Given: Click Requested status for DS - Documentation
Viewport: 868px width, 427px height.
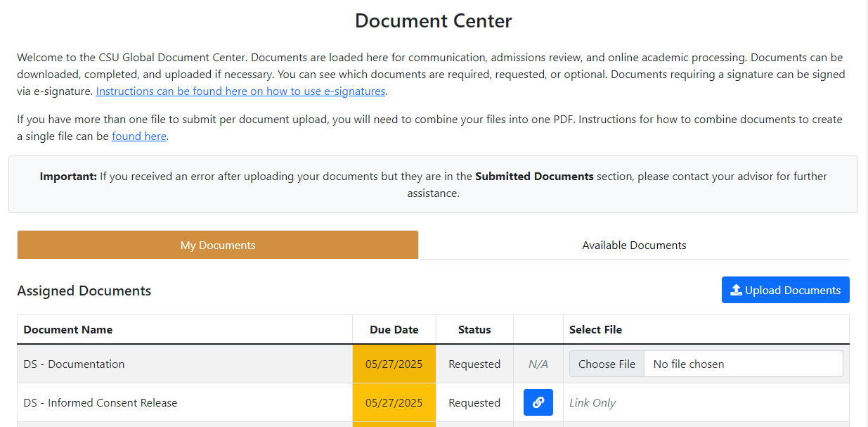Looking at the screenshot, I should pos(474,364).
